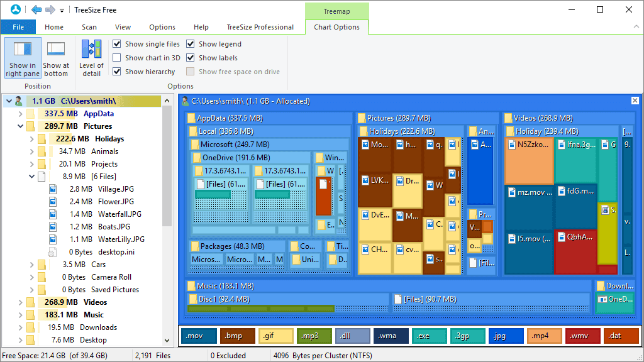Collapse the Pictures folder node
The width and height of the screenshot is (644, 362).
pyautogui.click(x=20, y=126)
